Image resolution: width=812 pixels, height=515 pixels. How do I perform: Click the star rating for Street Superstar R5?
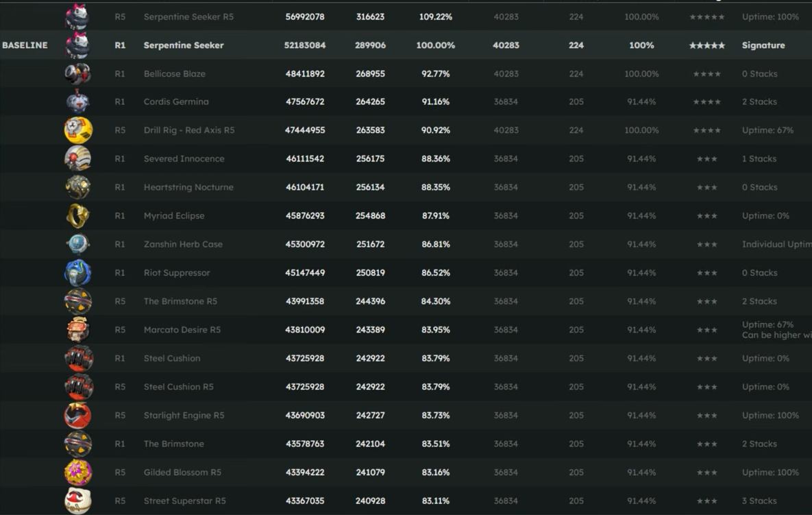(707, 501)
